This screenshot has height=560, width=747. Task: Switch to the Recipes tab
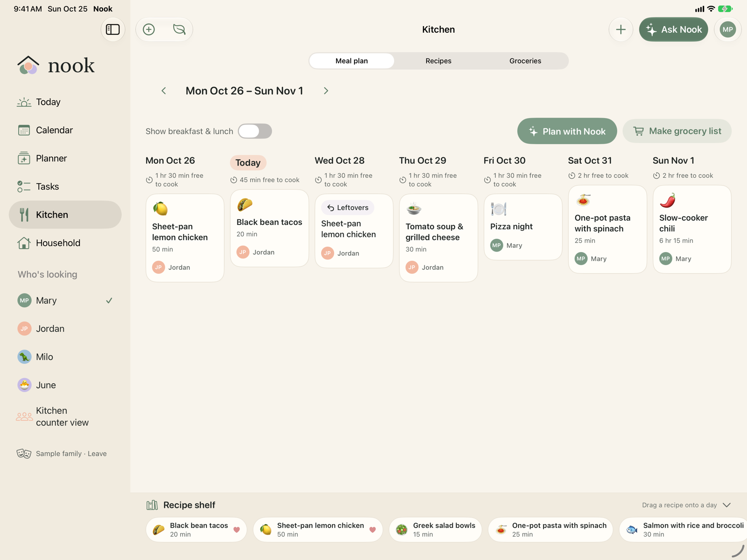tap(438, 61)
